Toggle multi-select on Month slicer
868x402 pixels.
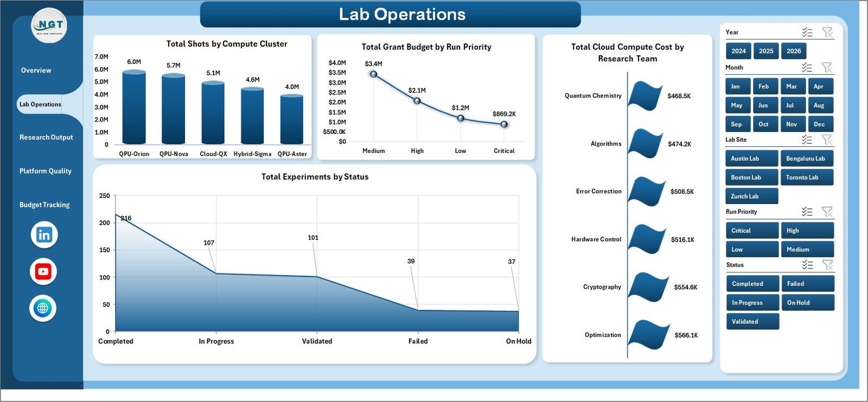[x=807, y=68]
